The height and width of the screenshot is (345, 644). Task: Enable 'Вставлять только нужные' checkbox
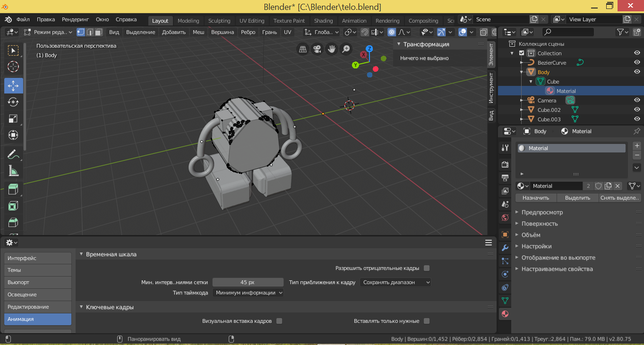pos(427,321)
